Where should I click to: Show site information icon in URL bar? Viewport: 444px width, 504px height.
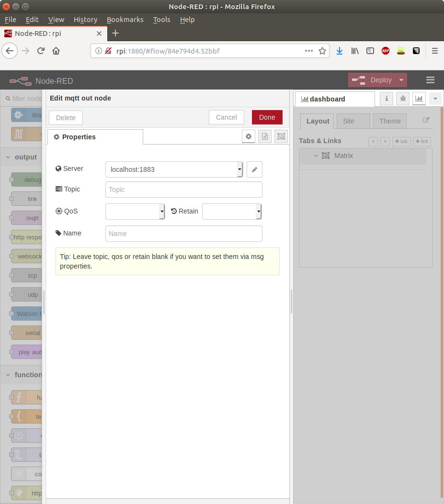pos(99,51)
